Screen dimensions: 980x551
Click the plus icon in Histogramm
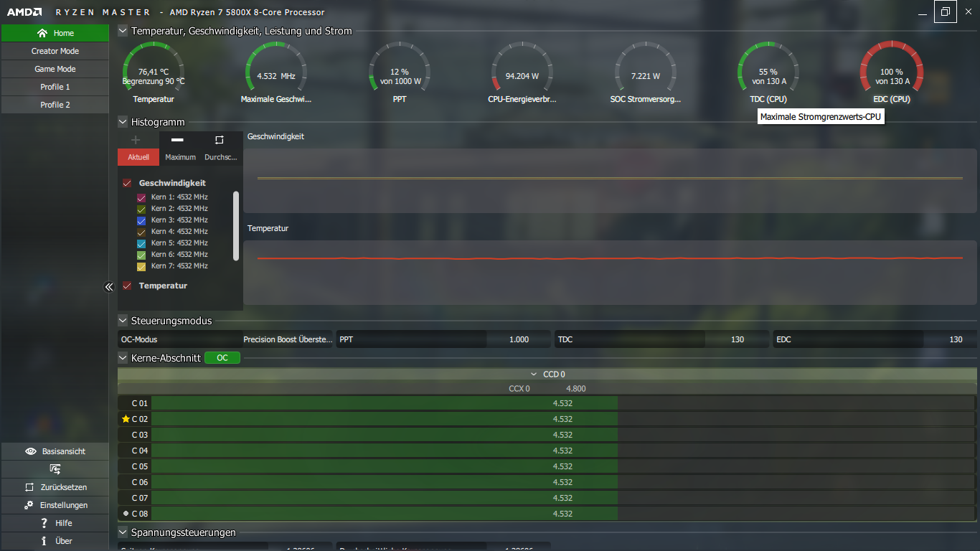click(x=136, y=140)
